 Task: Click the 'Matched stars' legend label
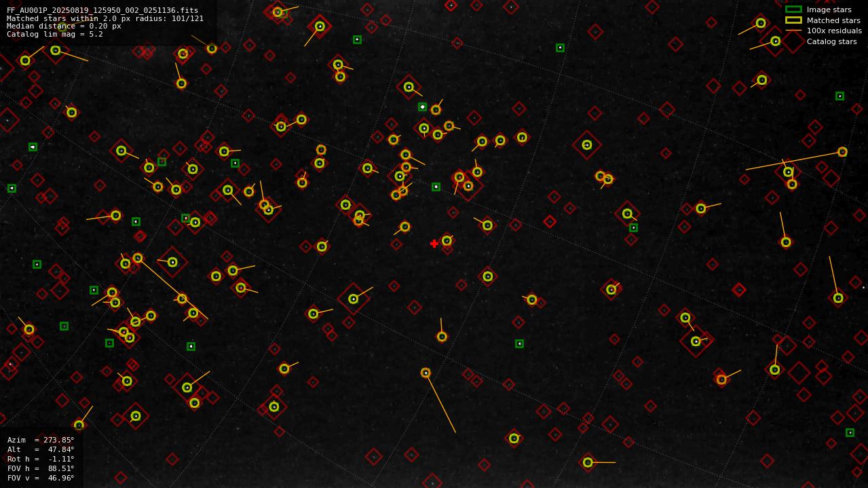[x=833, y=20]
